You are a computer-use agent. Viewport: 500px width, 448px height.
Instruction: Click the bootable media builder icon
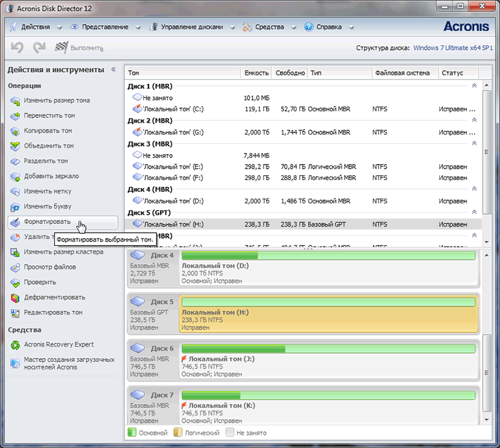click(15, 363)
